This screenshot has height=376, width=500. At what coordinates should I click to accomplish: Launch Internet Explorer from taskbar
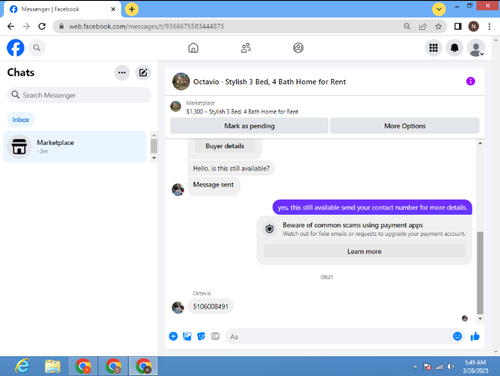pos(22,366)
